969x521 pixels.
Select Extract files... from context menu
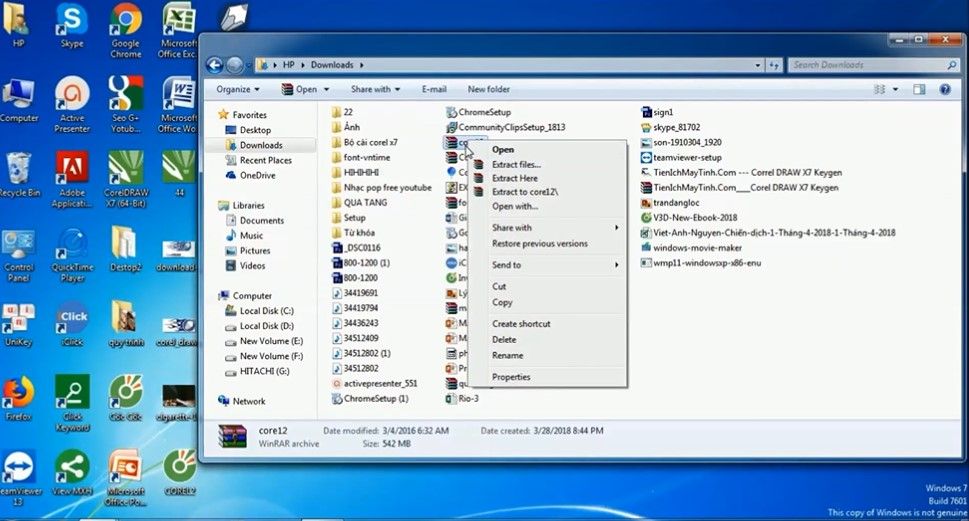coord(548,164)
